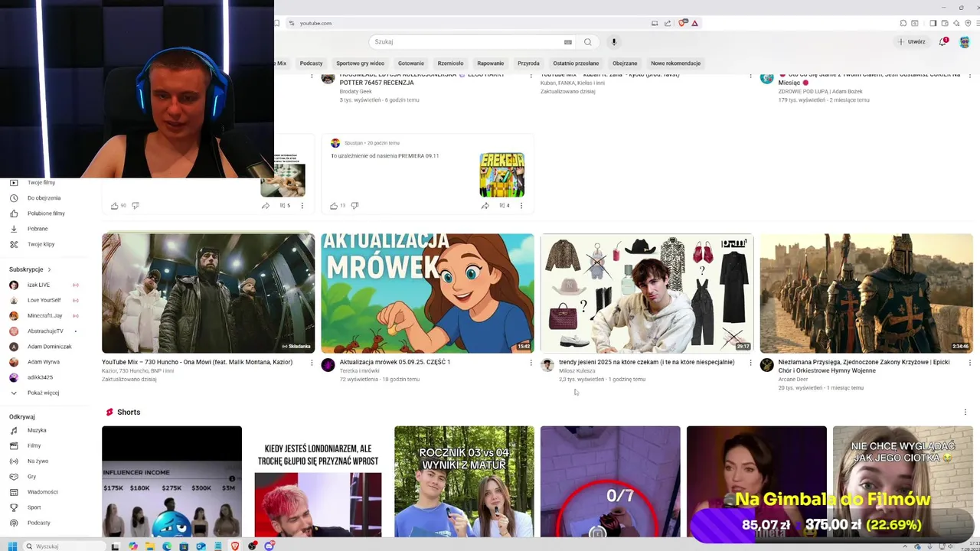The width and height of the screenshot is (980, 551).
Task: Open more options for trendy jesieni 2025 video
Action: (x=750, y=363)
